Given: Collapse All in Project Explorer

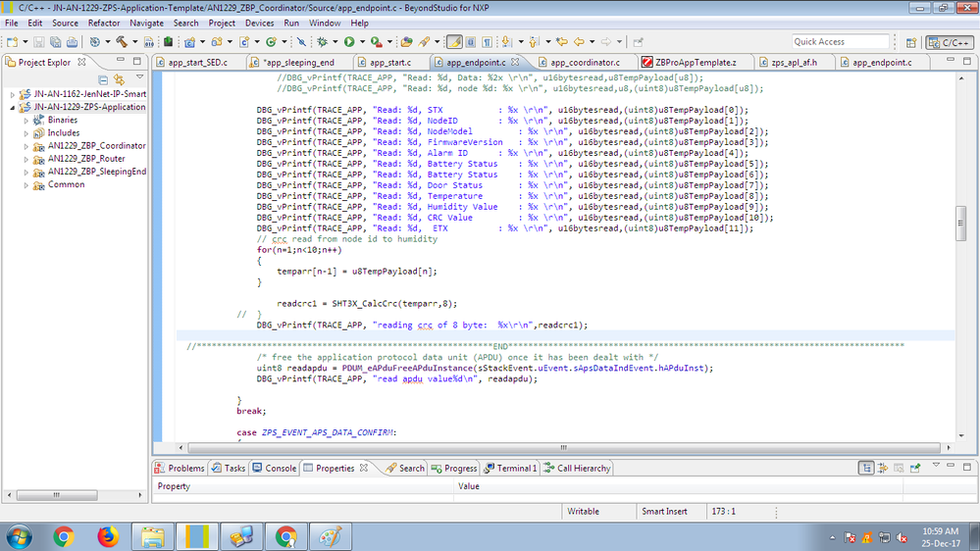Looking at the screenshot, I should click(x=103, y=79).
